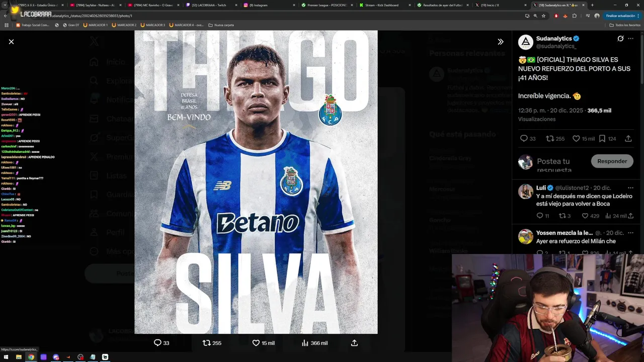The height and width of the screenshot is (362, 644).
Task: Reply to Luli's comment with 11 replies
Action: [x=542, y=216]
